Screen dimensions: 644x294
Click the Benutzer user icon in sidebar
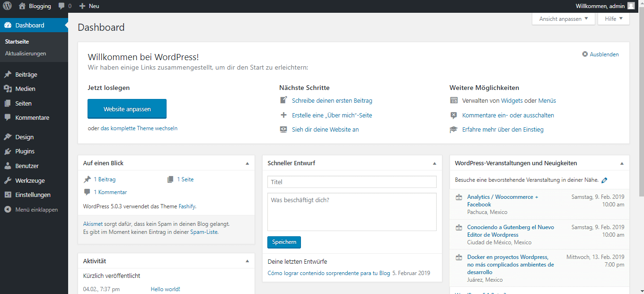[x=8, y=166]
